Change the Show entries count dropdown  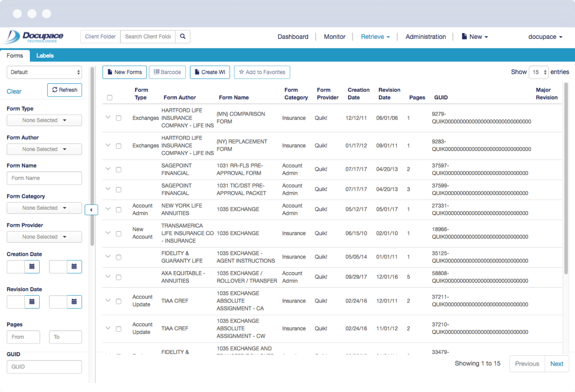pyautogui.click(x=538, y=72)
